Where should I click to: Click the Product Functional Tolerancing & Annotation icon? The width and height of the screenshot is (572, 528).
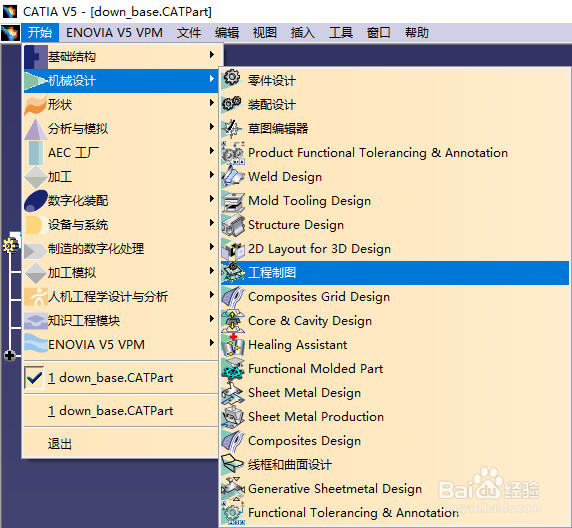pos(233,153)
